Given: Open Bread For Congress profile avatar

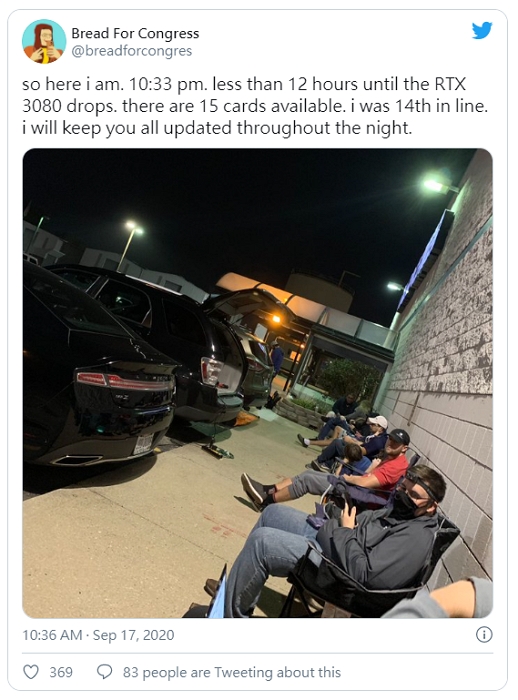Looking at the screenshot, I should point(44,42).
